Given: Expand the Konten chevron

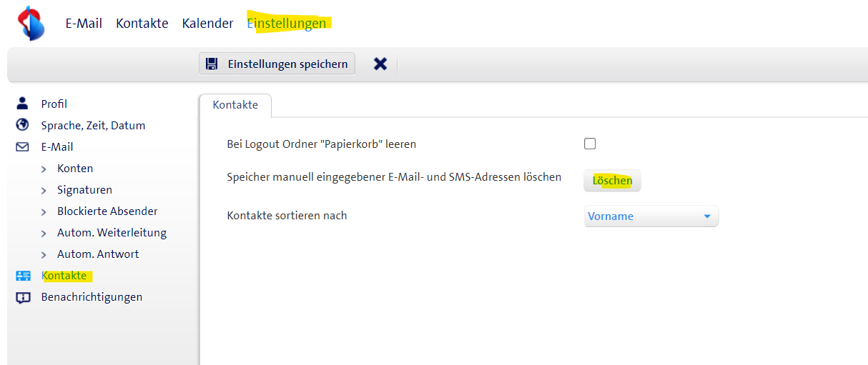Looking at the screenshot, I should pos(44,169).
